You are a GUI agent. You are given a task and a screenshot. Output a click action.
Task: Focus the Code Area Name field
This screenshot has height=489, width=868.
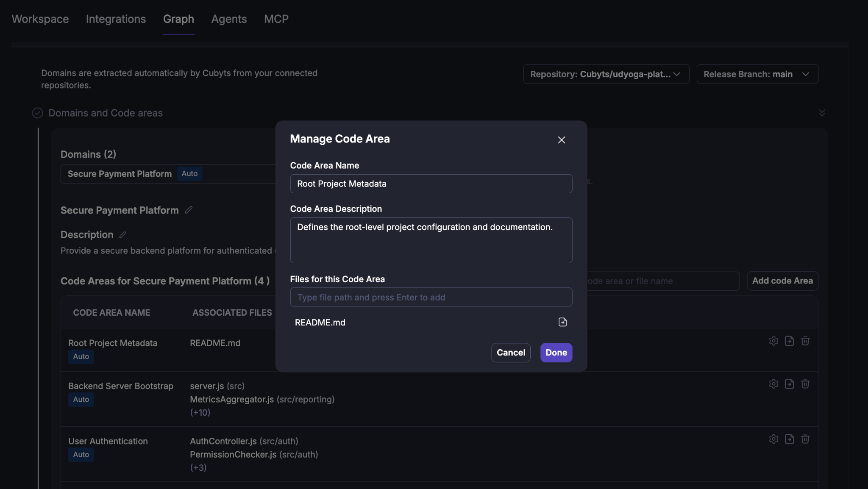431,183
